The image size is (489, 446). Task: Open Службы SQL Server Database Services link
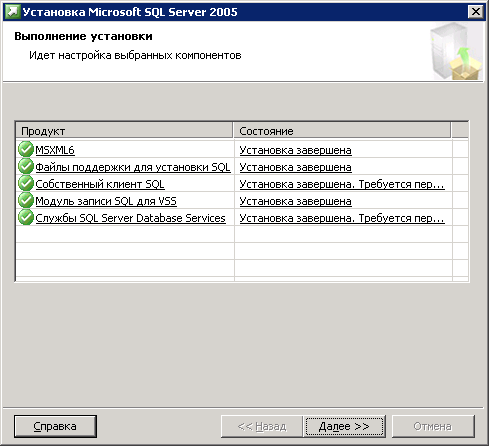coord(130,218)
